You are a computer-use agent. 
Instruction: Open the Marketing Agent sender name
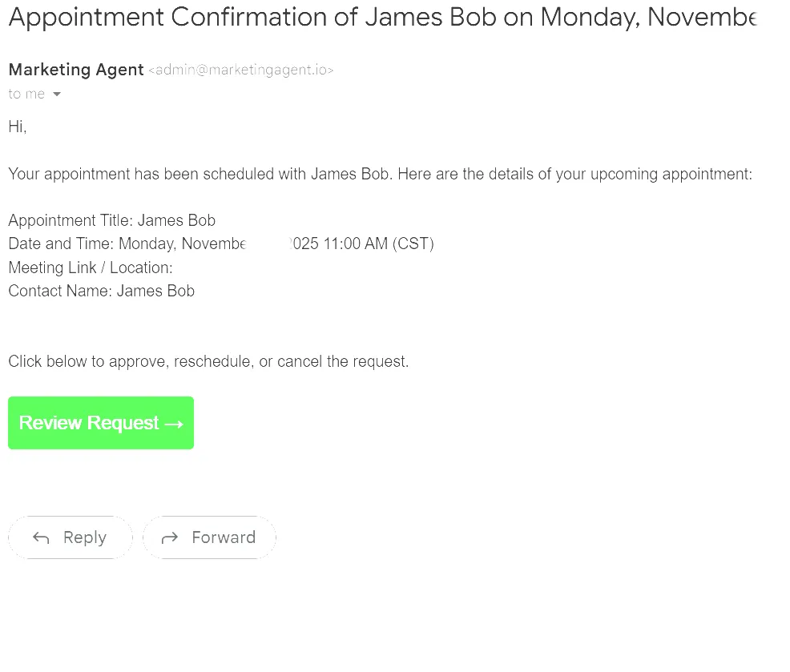pyautogui.click(x=76, y=70)
